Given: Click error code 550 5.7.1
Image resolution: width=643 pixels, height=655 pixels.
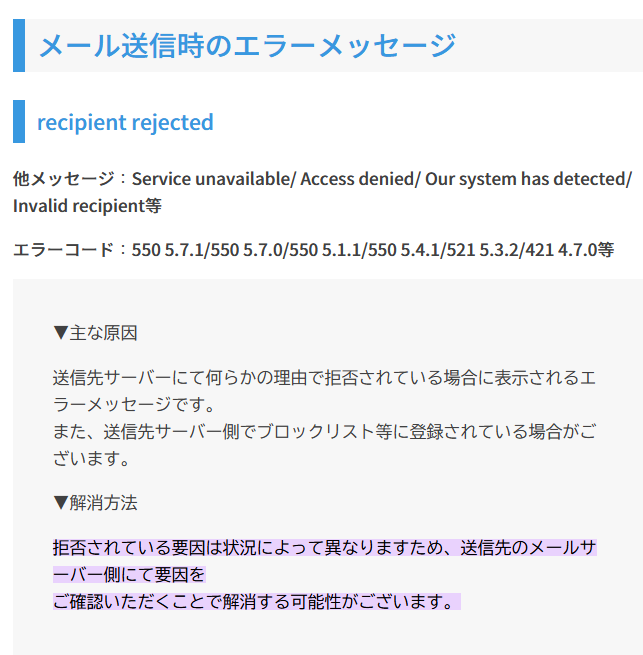Looking at the screenshot, I should pyautogui.click(x=168, y=250).
